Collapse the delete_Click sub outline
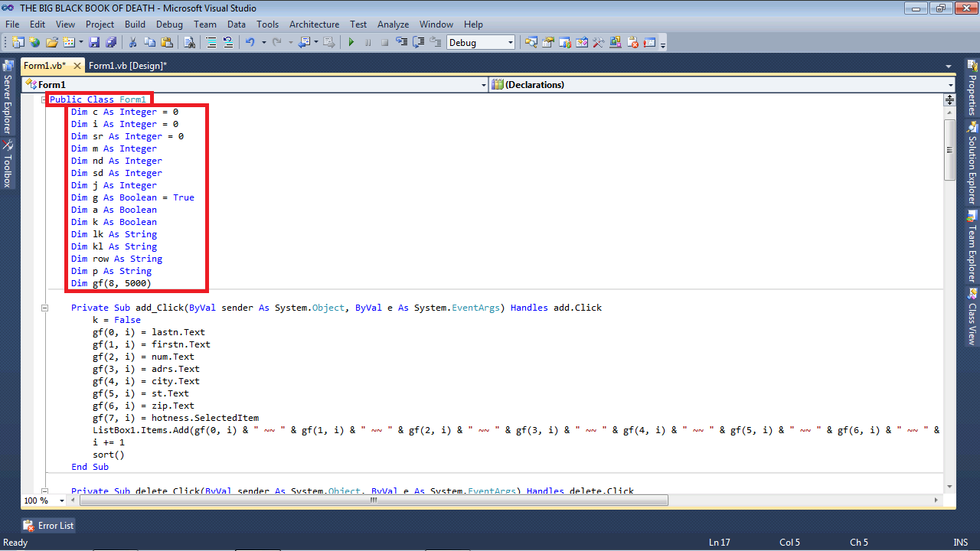The height and width of the screenshot is (551, 980). point(44,491)
